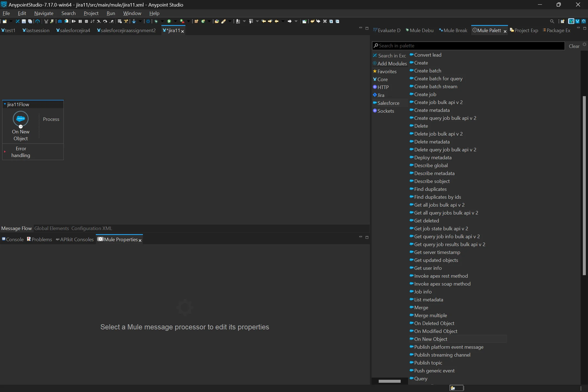
Task: Open the Run button dropdown arrow
Action: (x=175, y=21)
